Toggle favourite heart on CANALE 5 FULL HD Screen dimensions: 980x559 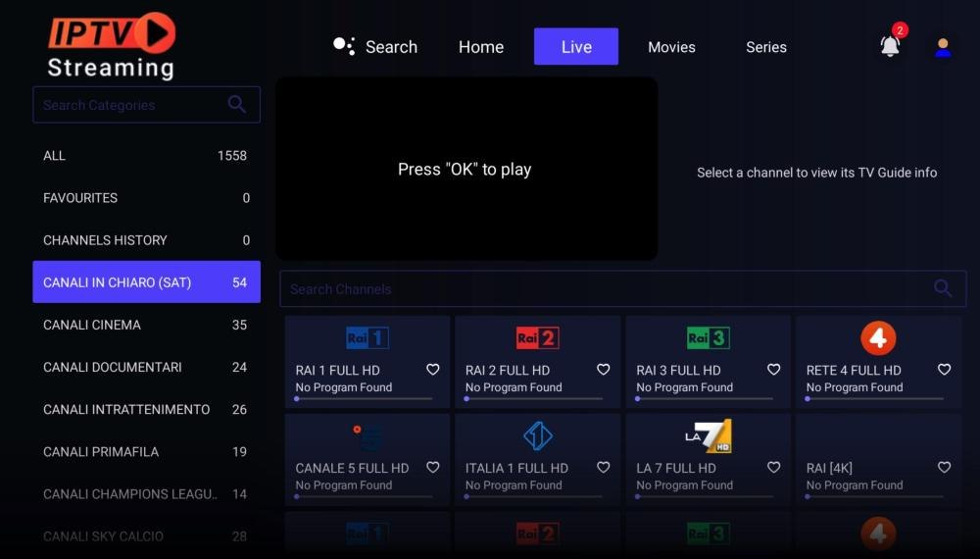[x=433, y=468]
